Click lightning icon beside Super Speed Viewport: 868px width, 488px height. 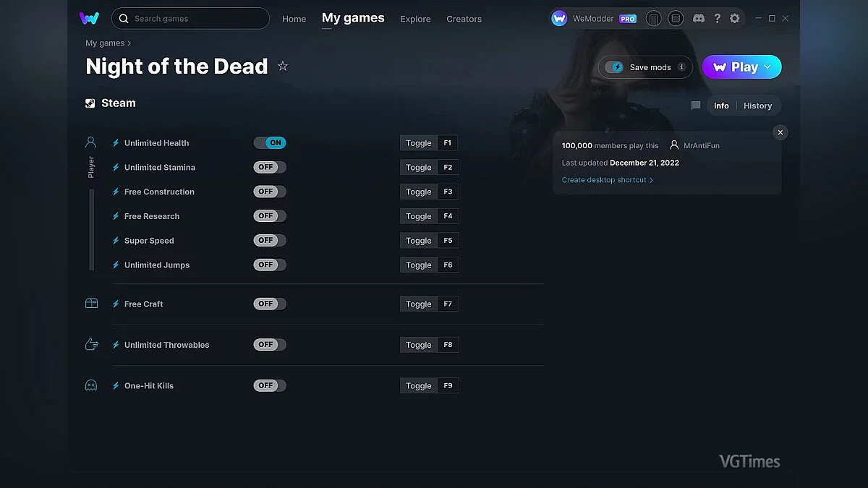[x=116, y=241]
